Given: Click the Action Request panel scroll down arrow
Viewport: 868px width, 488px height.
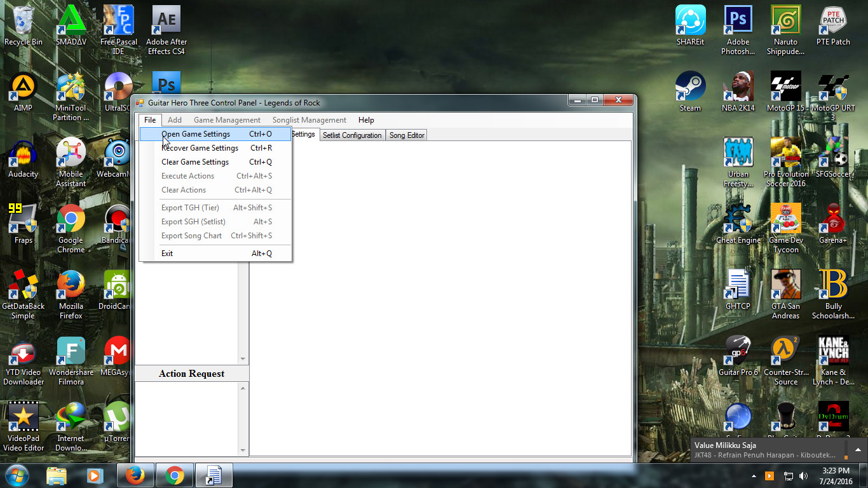Looking at the screenshot, I should click(243, 451).
